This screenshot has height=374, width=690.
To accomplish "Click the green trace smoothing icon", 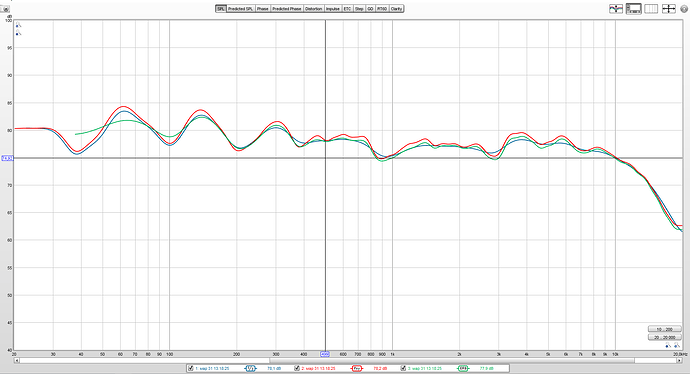I will pyautogui.click(x=463, y=368).
